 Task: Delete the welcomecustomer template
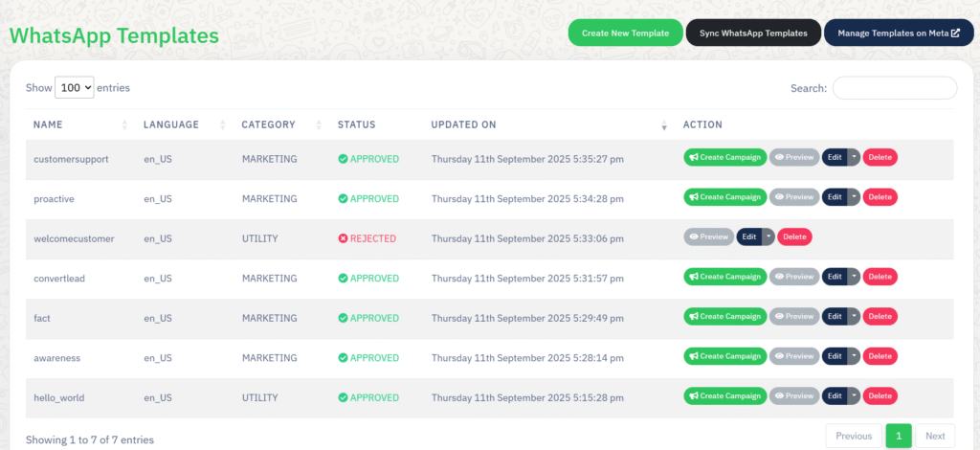pyautogui.click(x=795, y=236)
